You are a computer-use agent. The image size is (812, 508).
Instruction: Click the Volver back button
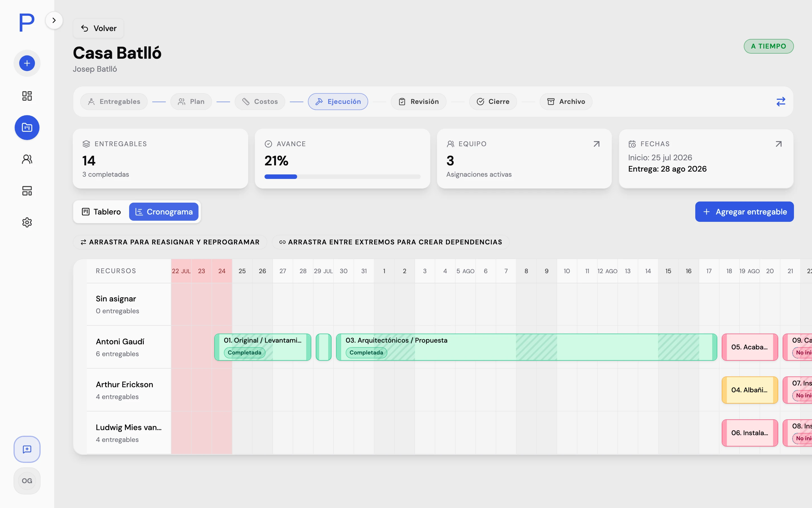point(98,28)
